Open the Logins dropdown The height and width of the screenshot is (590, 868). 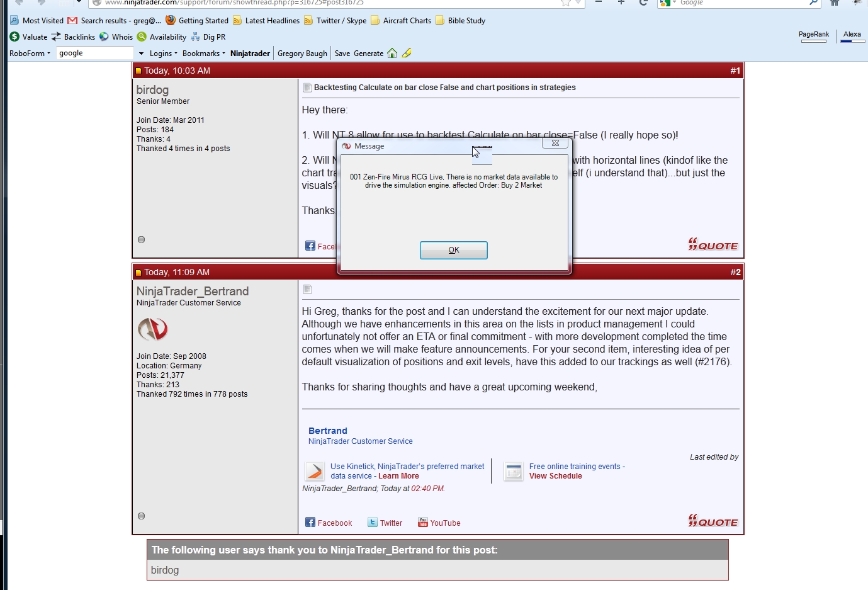164,54
